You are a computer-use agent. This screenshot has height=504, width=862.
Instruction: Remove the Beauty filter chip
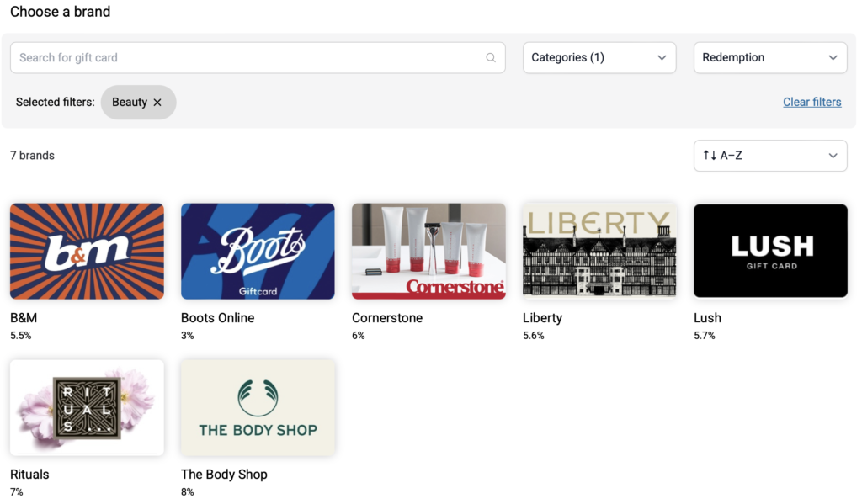tap(157, 103)
